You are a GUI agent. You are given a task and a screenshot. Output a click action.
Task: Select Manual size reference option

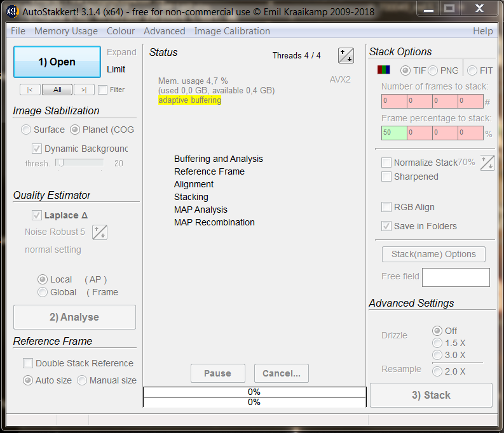click(82, 380)
